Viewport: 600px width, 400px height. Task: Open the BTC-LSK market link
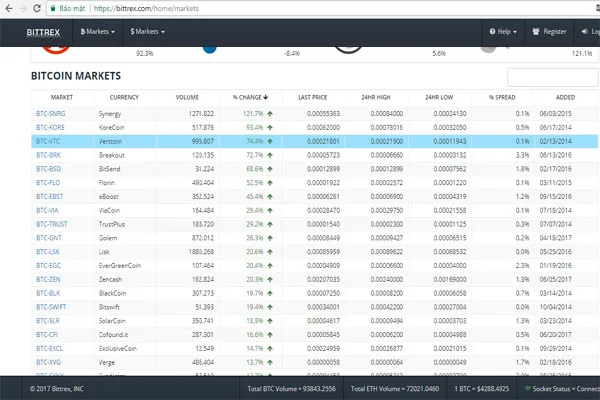click(x=48, y=251)
